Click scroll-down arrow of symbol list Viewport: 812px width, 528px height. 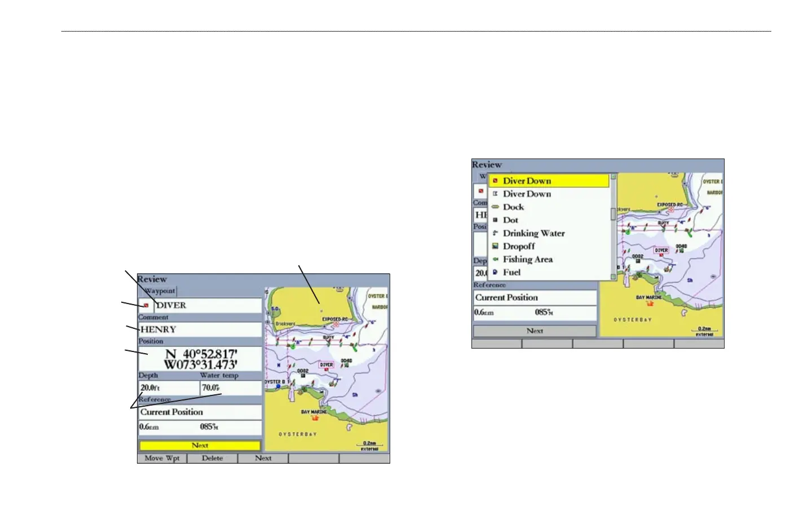614,277
